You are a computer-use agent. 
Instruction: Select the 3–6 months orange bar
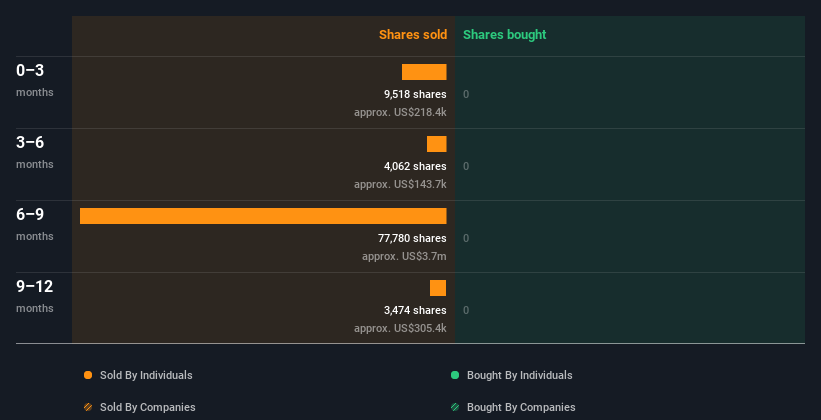436,144
